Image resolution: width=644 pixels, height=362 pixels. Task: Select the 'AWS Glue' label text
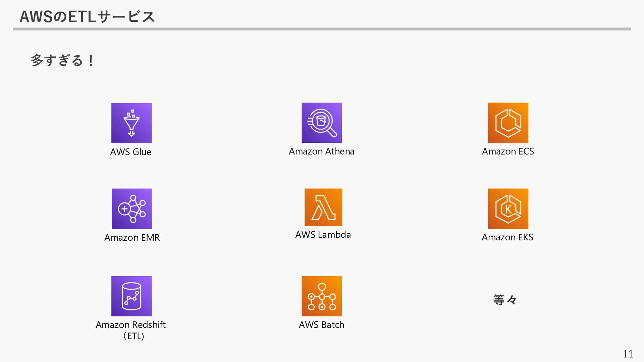coord(131,152)
